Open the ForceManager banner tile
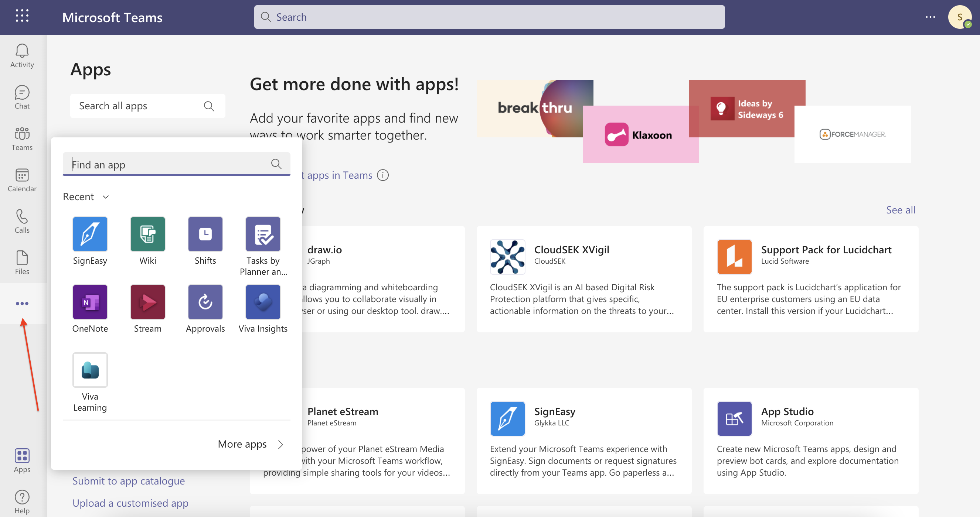Viewport: 980px width, 517px height. (852, 134)
